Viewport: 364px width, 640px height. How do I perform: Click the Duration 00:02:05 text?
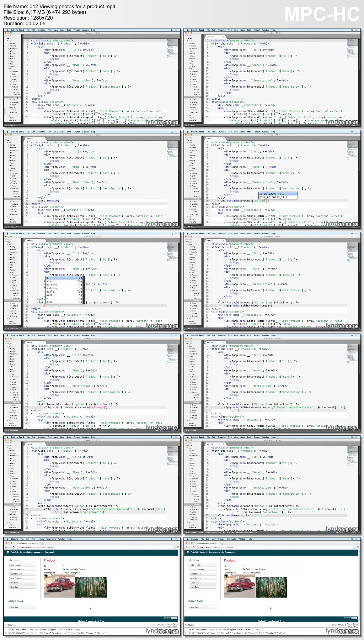(x=25, y=23)
